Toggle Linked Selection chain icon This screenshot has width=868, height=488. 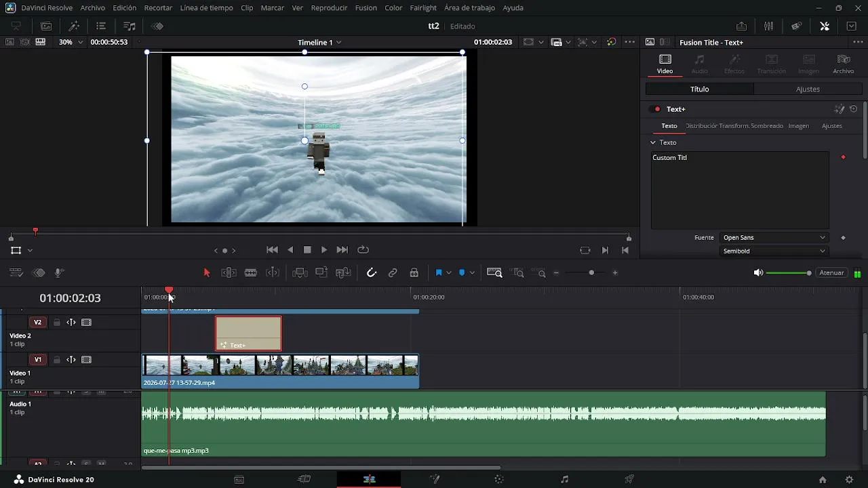[393, 272]
